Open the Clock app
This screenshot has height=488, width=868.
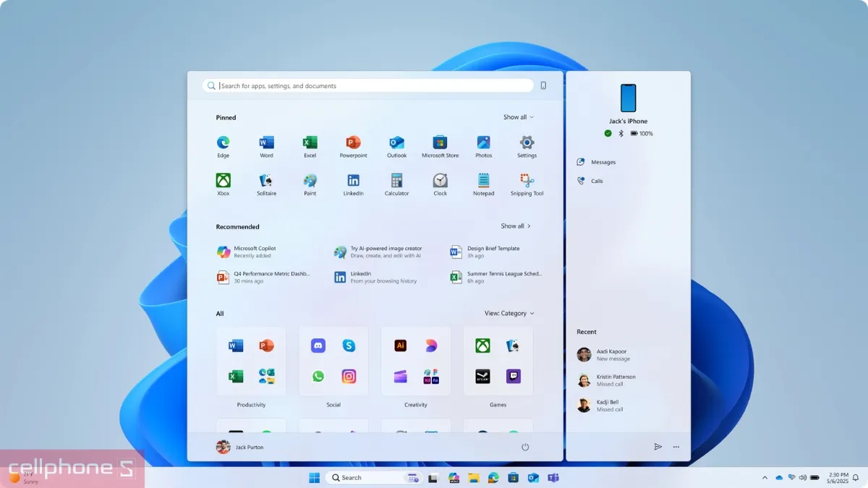click(440, 184)
